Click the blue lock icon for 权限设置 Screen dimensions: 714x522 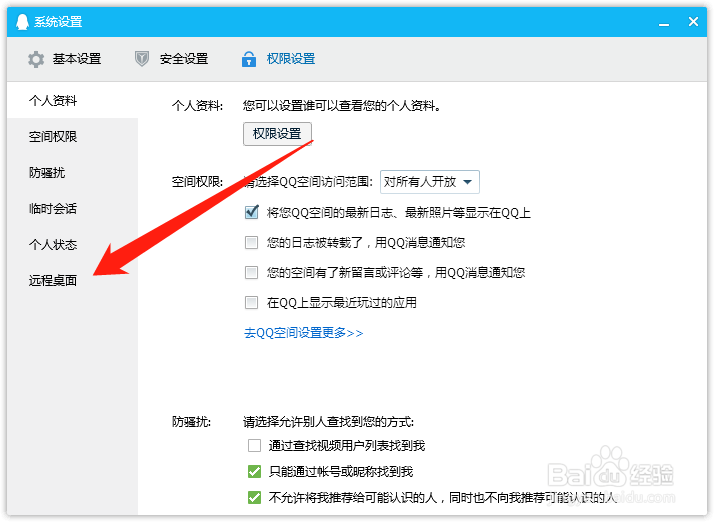tap(249, 59)
